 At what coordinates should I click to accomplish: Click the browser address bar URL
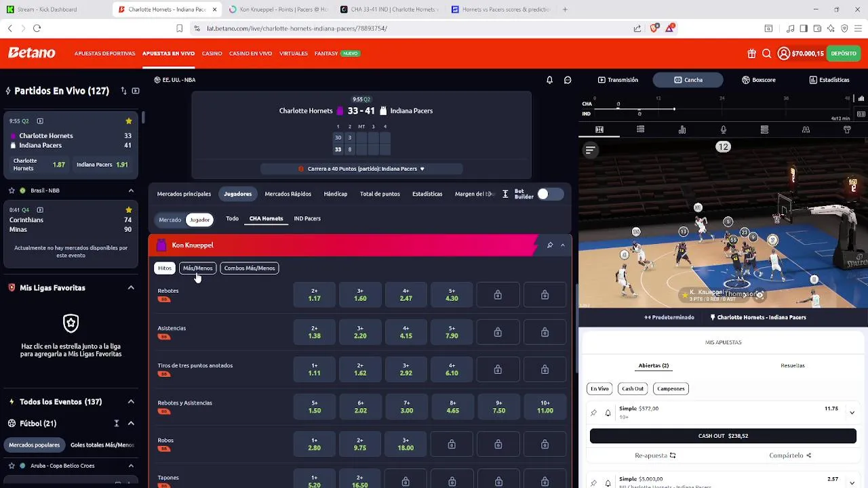[x=297, y=28]
